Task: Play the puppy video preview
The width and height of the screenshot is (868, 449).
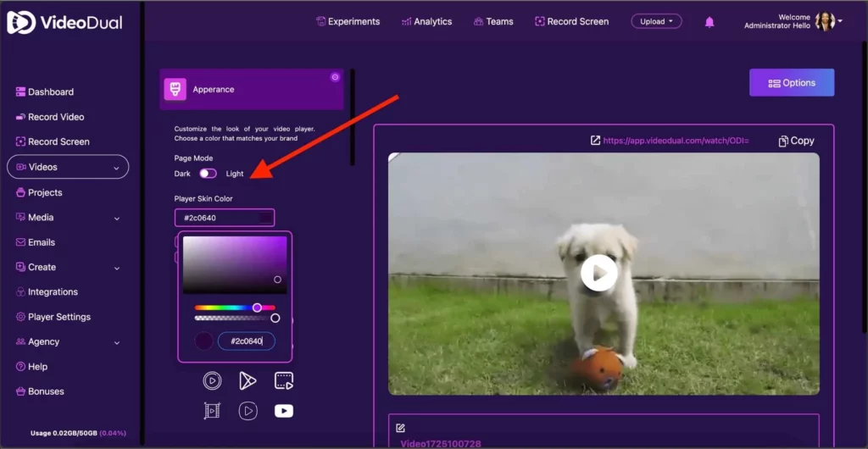Action: tap(599, 273)
